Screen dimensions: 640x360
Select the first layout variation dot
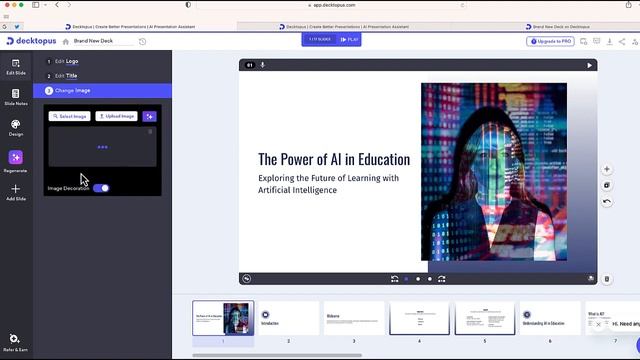click(406, 279)
